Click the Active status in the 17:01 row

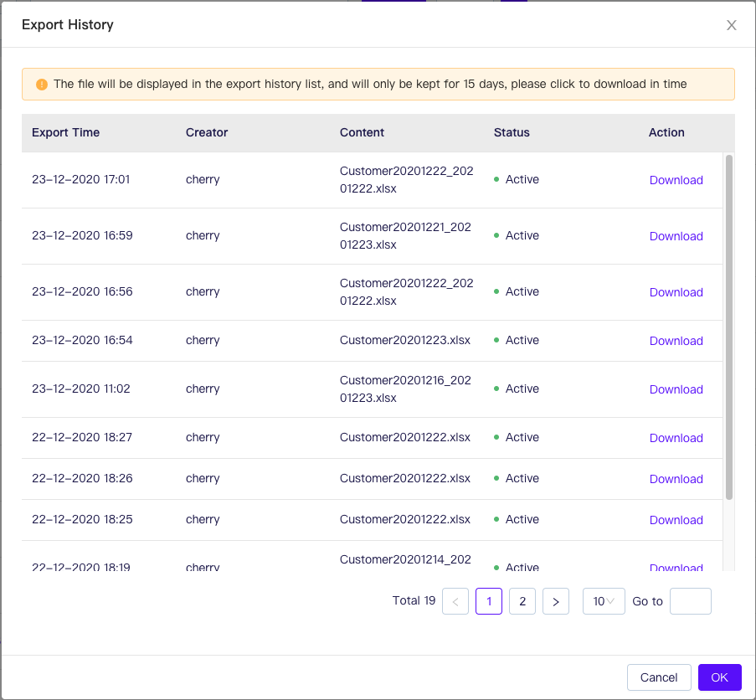pyautogui.click(x=517, y=179)
